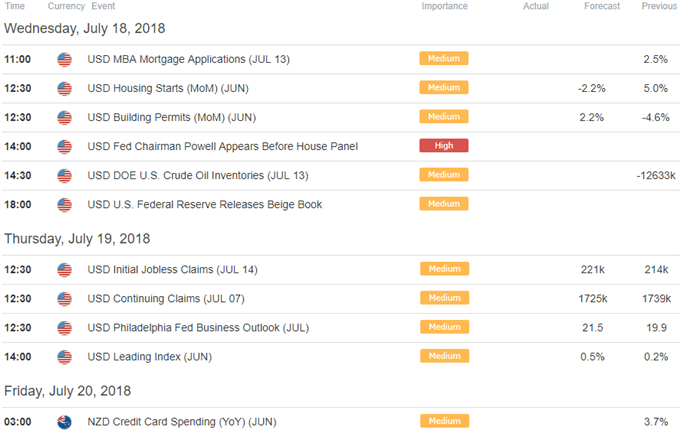Open USD Building Permits (MoM) (JUN) event
Screen dimensions: 680x436
(x=172, y=118)
